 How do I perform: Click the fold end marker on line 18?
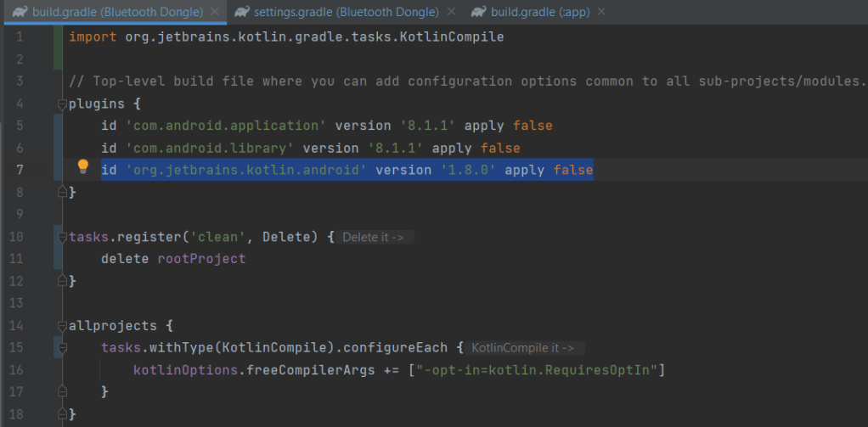pyautogui.click(x=61, y=414)
